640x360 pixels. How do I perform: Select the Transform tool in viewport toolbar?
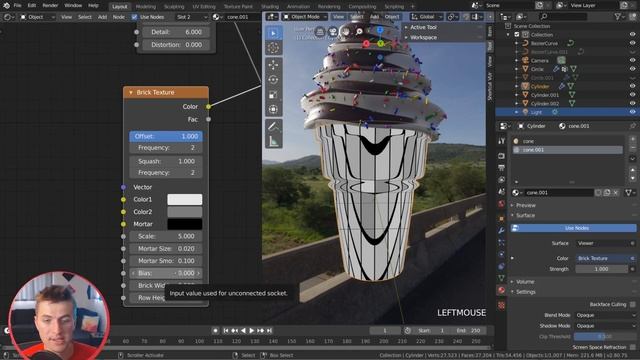click(x=273, y=109)
